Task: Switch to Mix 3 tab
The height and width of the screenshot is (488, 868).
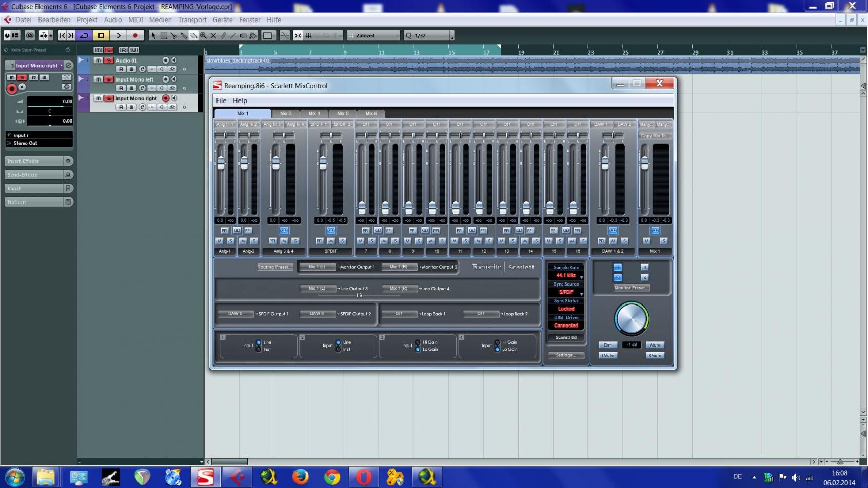Action: click(286, 114)
